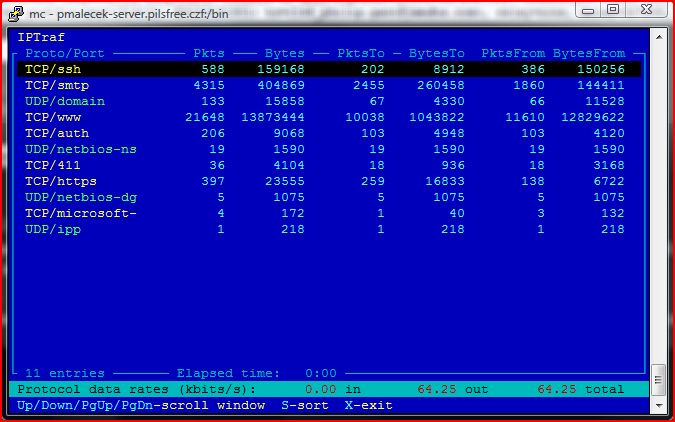The height and width of the screenshot is (422, 675).
Task: Click the X-exit hint
Action: coord(368,406)
